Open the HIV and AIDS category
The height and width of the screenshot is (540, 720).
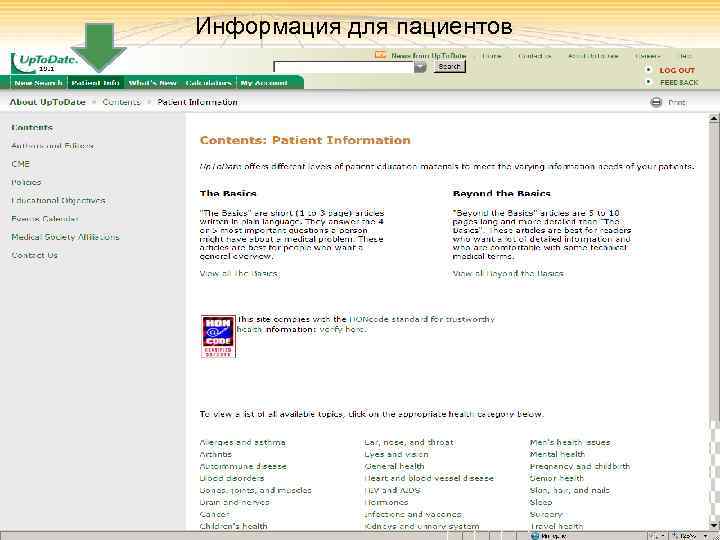393,490
